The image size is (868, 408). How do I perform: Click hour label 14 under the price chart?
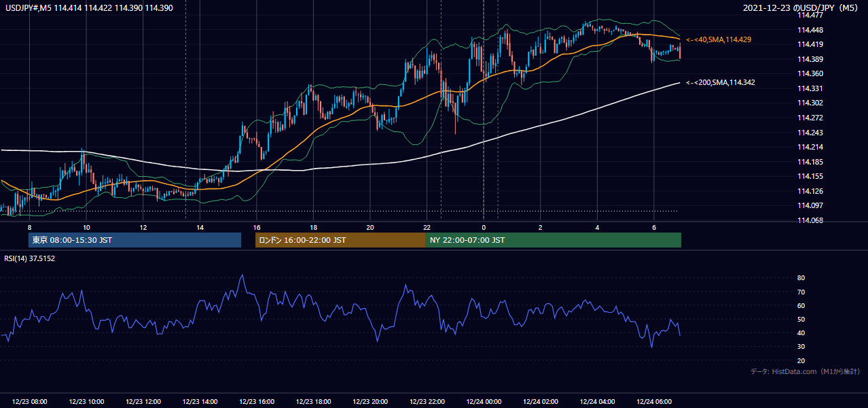coord(200,227)
